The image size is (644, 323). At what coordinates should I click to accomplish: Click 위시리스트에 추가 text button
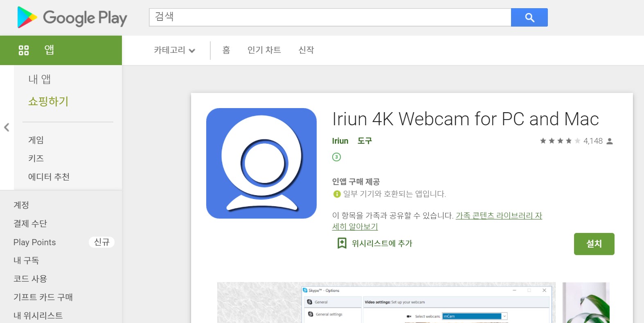coord(382,244)
